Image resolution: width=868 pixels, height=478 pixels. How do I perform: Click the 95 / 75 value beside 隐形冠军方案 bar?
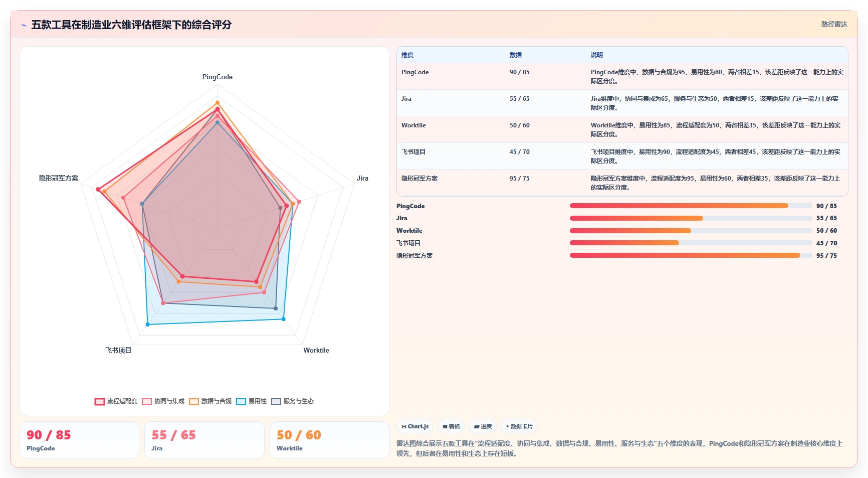[x=826, y=256]
